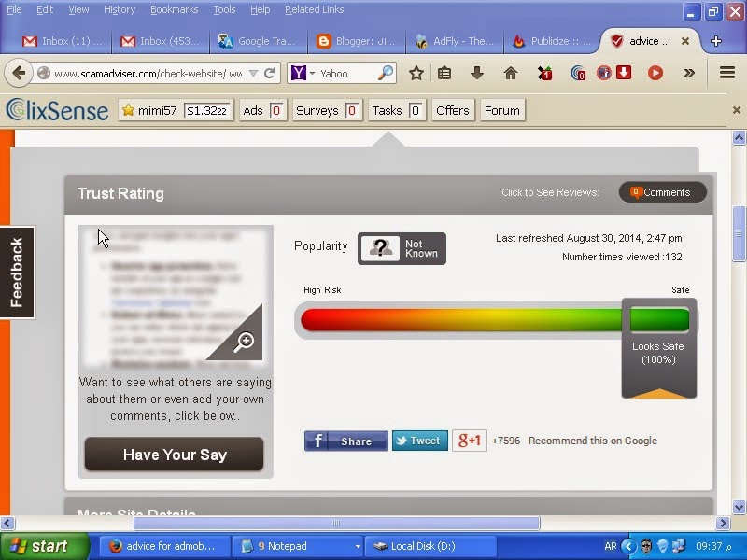The image size is (747, 560).
Task: Close the ClixSense toolbar
Action: (737, 110)
